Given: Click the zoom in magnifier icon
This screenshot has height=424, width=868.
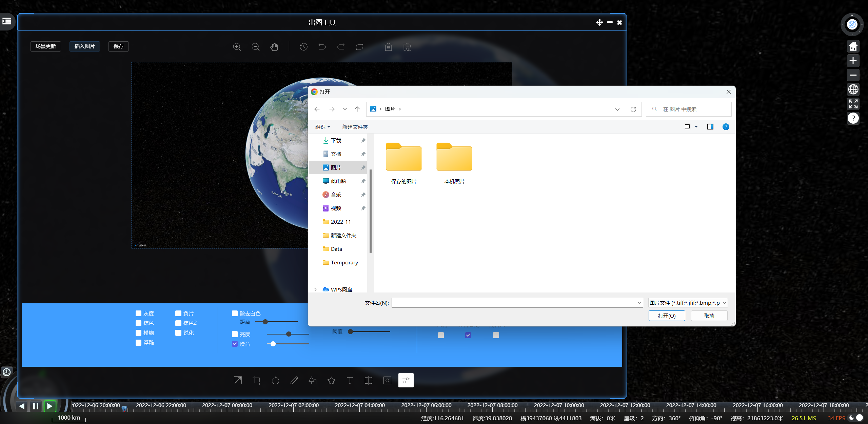Looking at the screenshot, I should pyautogui.click(x=237, y=47).
